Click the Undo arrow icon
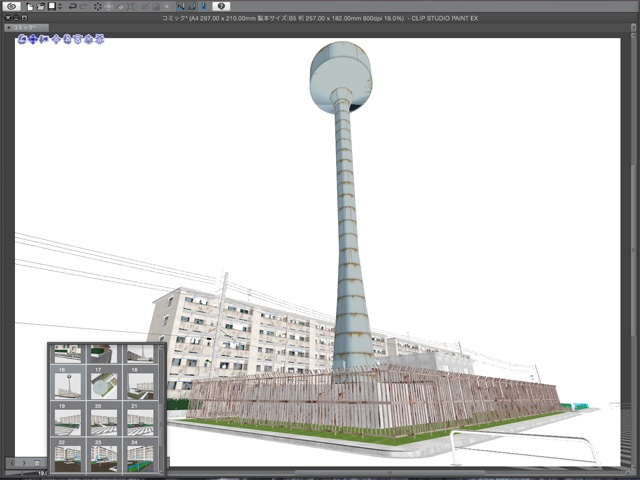 point(72,7)
